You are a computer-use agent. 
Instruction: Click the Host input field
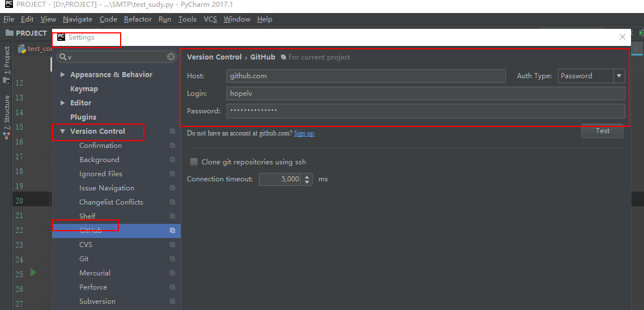coord(366,76)
